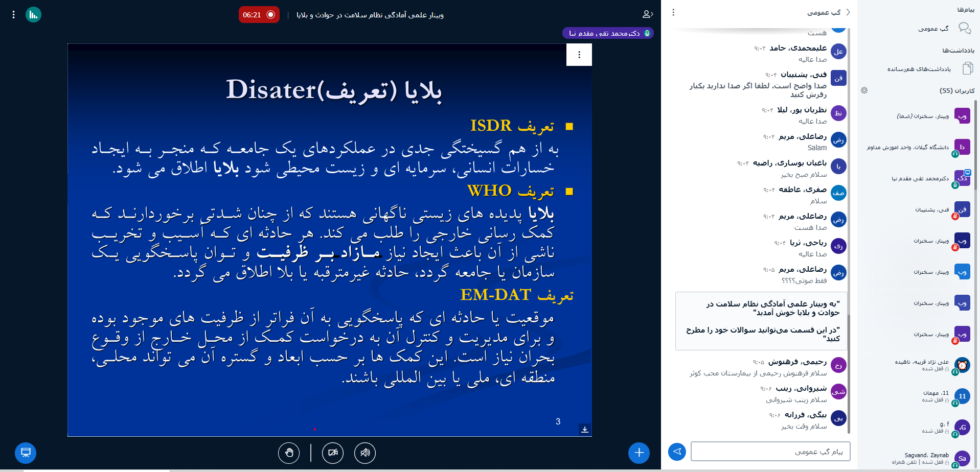Click رضاعلی، مریم avatar beside the Salam message
Viewport: 980px width, 472px height.
838,140
